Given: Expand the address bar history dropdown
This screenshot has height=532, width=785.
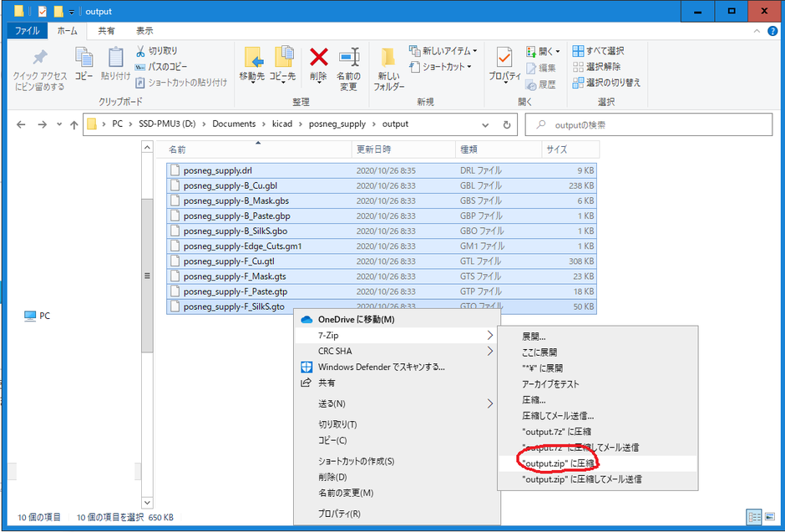Looking at the screenshot, I should tap(485, 124).
